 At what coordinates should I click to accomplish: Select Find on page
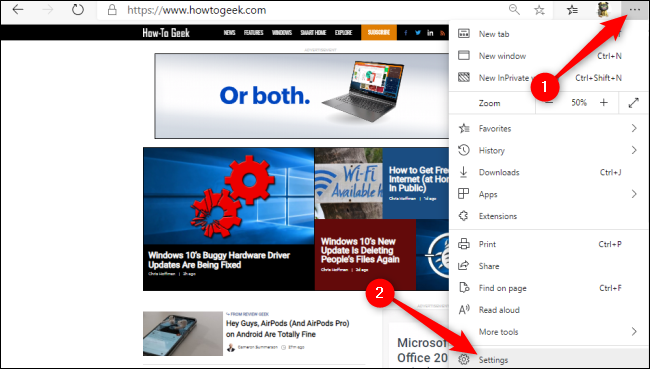point(548,288)
